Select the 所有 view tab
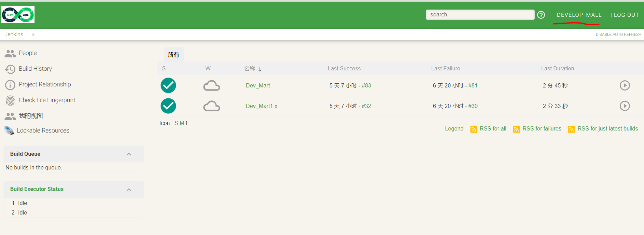The image size is (644, 235). click(173, 55)
